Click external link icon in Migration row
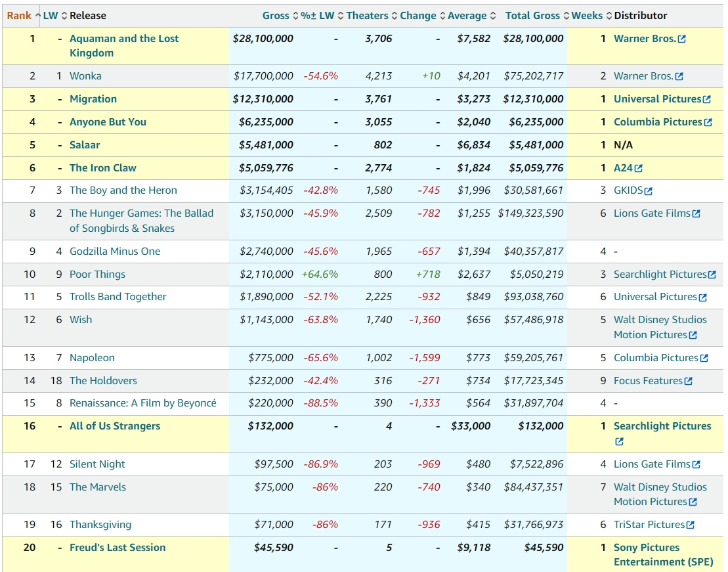728x572 pixels. point(706,100)
